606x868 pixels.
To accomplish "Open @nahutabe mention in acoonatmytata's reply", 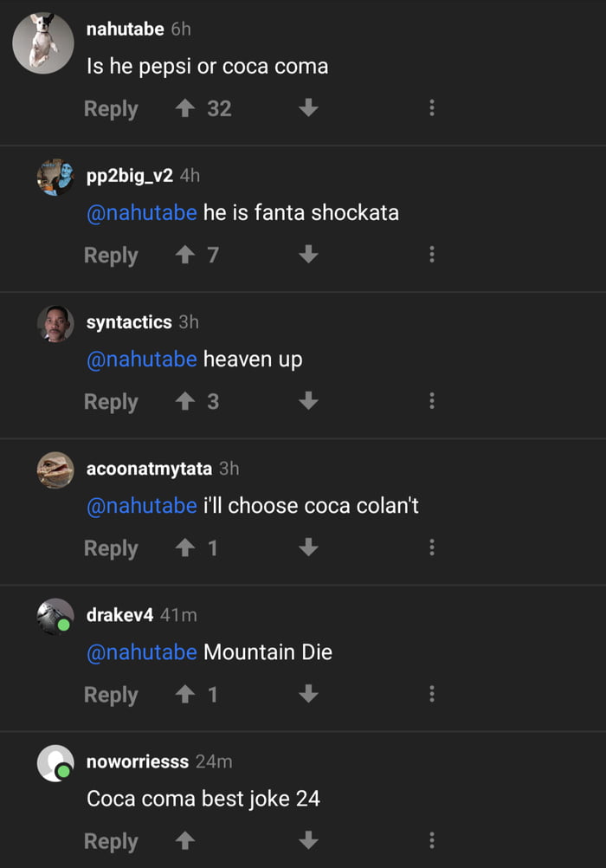I will pyautogui.click(x=142, y=505).
